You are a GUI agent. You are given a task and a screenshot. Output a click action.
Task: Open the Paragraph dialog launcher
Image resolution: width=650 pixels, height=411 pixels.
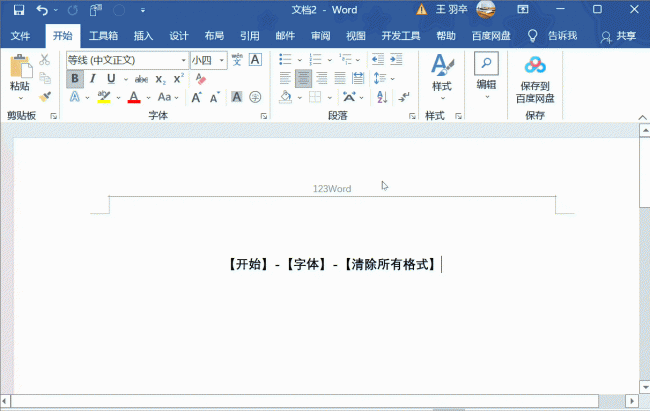412,116
